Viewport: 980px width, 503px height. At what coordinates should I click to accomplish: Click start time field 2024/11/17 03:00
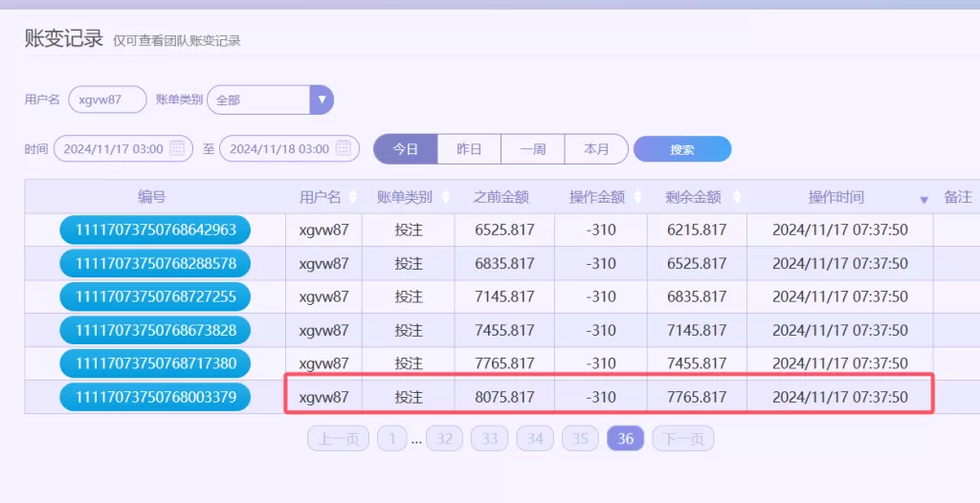coord(123,149)
